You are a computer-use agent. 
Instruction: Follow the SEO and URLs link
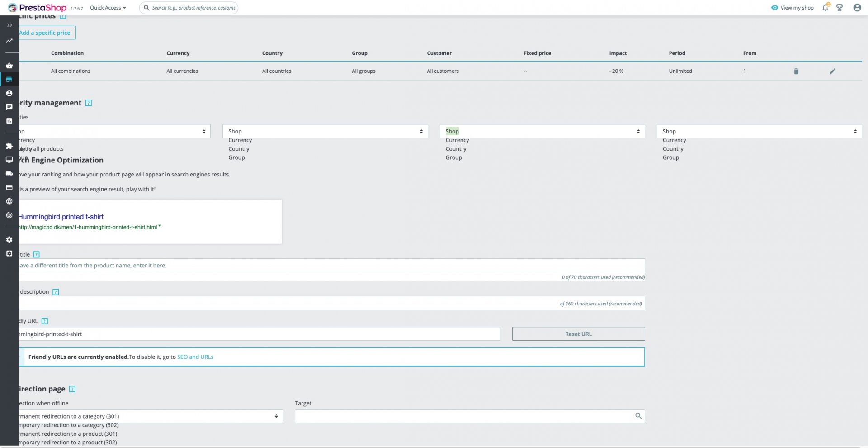pos(195,357)
